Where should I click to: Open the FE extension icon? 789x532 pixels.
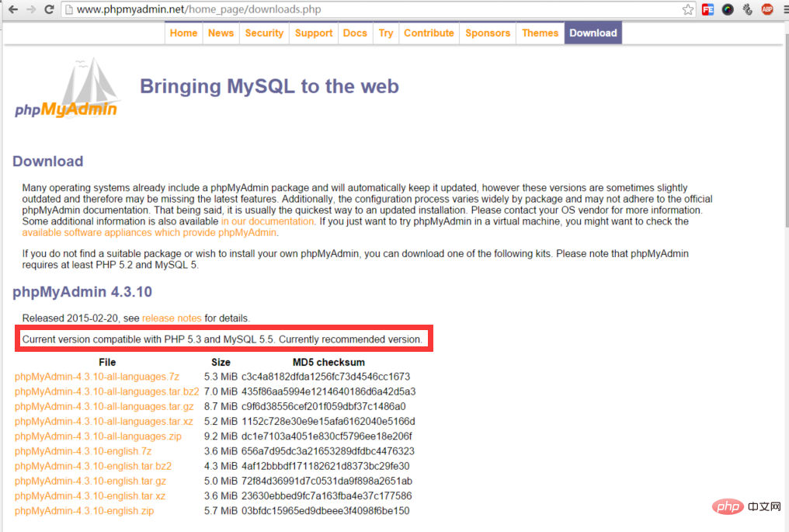707,10
